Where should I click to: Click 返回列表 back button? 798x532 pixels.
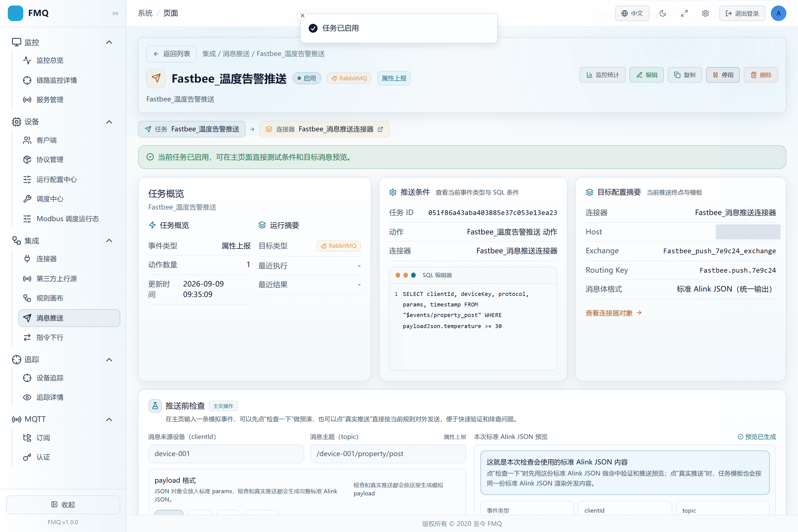(x=171, y=53)
